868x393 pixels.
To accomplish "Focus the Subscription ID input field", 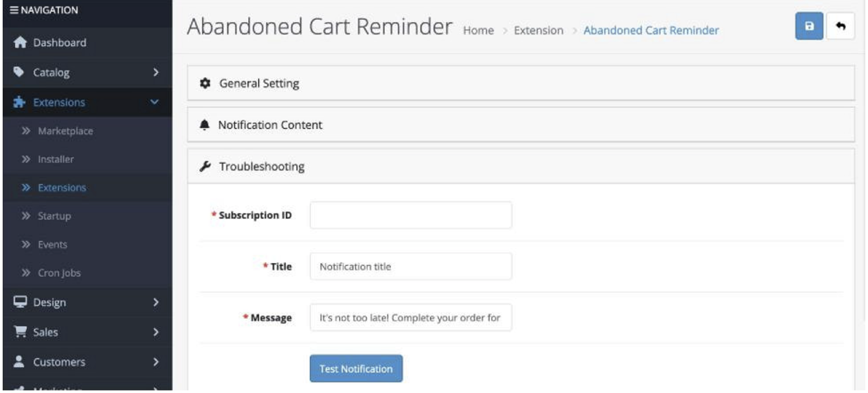I will pyautogui.click(x=411, y=215).
